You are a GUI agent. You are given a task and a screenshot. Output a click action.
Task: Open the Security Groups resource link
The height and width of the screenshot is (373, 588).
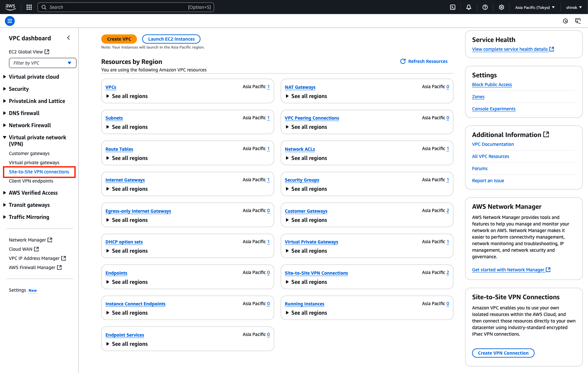[302, 180]
